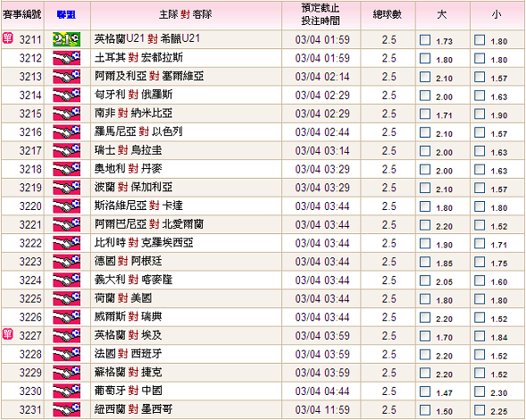Tick the under 1.90 box for match 3215

click(480, 113)
